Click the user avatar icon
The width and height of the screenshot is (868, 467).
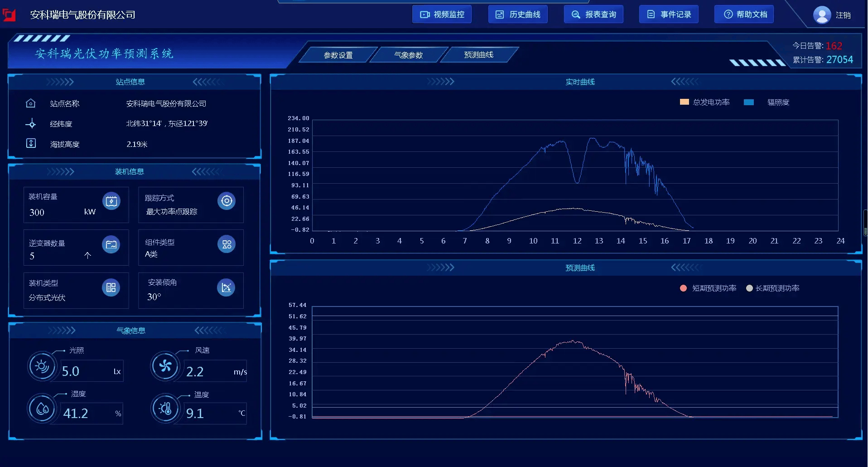click(x=822, y=15)
